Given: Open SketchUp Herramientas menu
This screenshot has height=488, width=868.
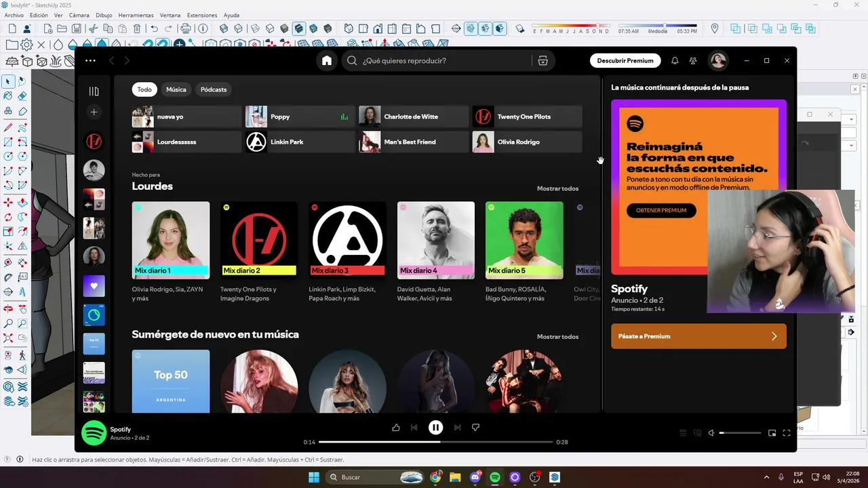Looking at the screenshot, I should click(x=136, y=15).
